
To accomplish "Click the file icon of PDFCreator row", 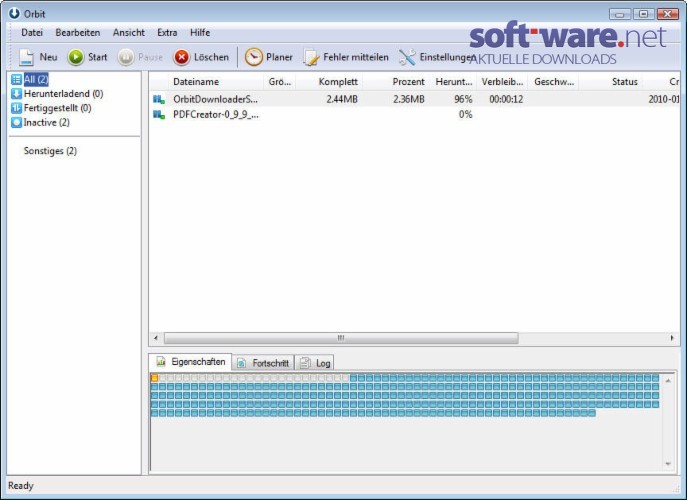I will pos(159,115).
